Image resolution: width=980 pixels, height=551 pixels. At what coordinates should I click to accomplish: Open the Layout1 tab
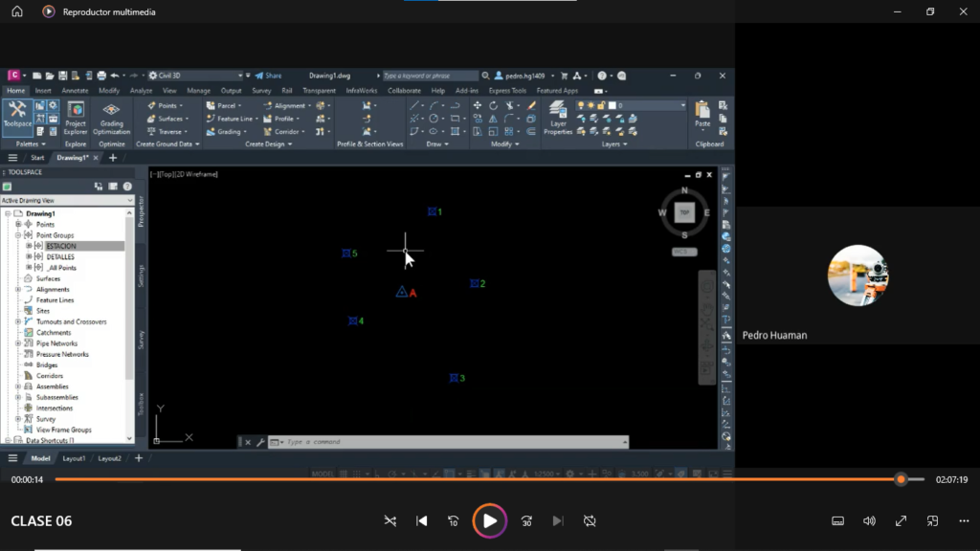tap(74, 458)
